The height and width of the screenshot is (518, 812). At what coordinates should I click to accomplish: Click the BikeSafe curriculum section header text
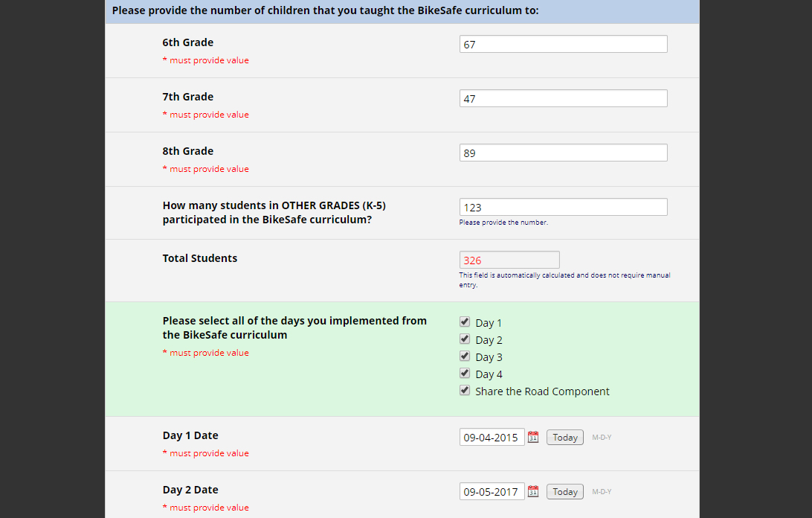click(325, 10)
